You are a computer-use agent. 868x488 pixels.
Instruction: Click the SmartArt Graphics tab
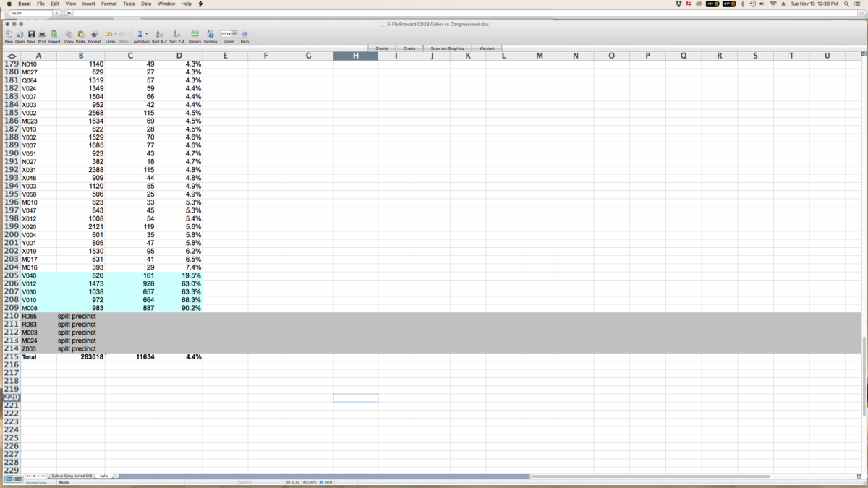[447, 48]
